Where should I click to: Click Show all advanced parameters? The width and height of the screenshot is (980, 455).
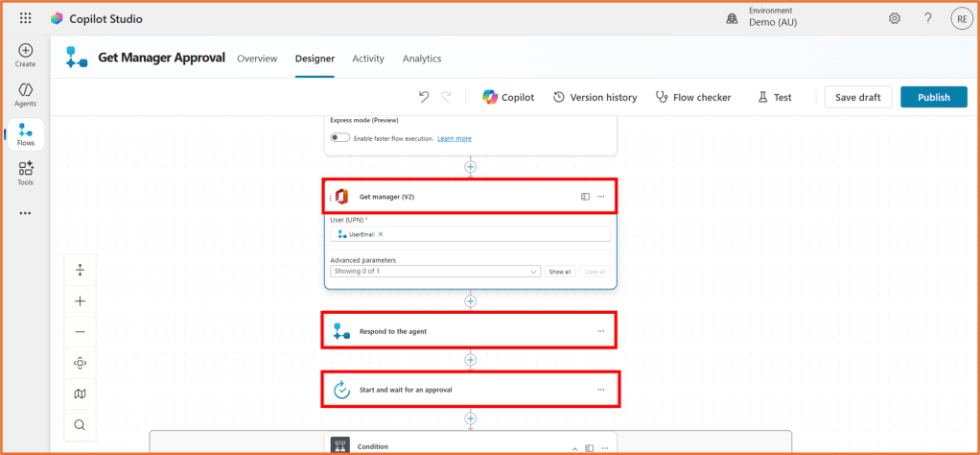559,272
